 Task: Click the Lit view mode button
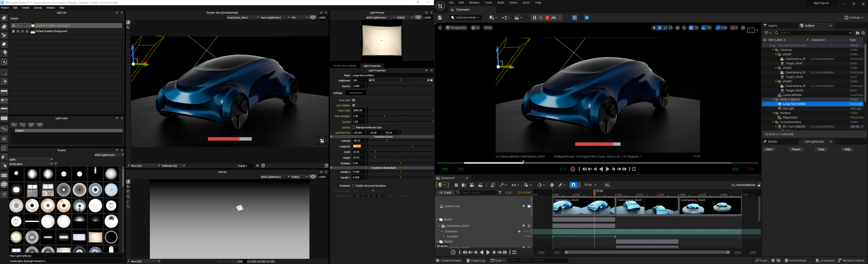pos(475,28)
